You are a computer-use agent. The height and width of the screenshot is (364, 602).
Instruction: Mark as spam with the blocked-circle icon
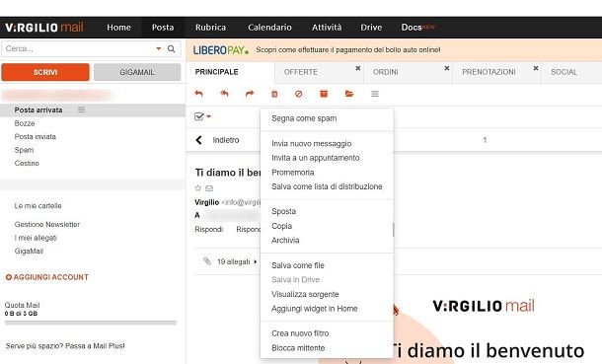[299, 94]
